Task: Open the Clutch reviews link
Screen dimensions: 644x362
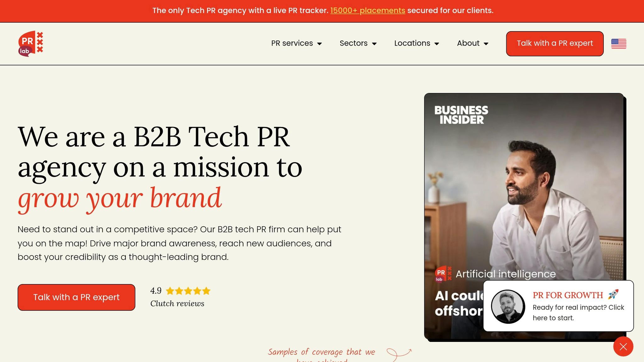Action: tap(177, 304)
